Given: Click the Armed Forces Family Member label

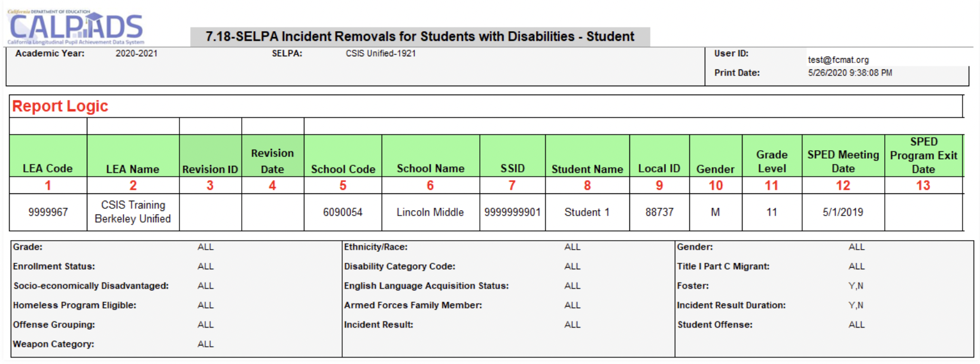Looking at the screenshot, I should click(x=413, y=305).
